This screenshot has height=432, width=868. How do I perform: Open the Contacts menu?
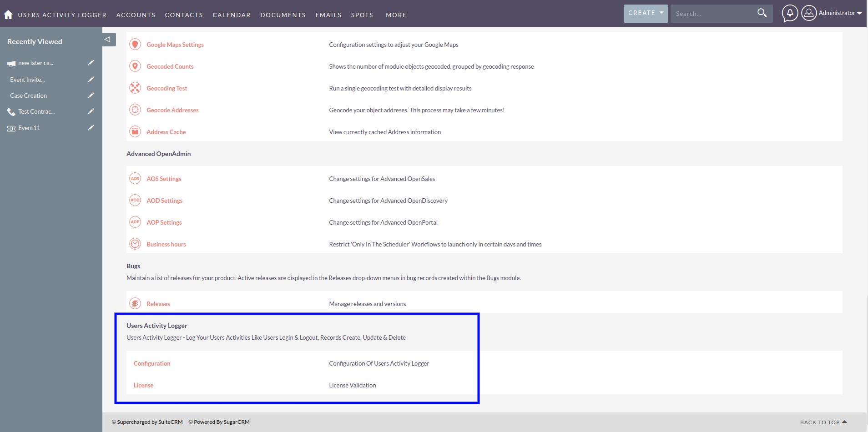[x=184, y=15]
